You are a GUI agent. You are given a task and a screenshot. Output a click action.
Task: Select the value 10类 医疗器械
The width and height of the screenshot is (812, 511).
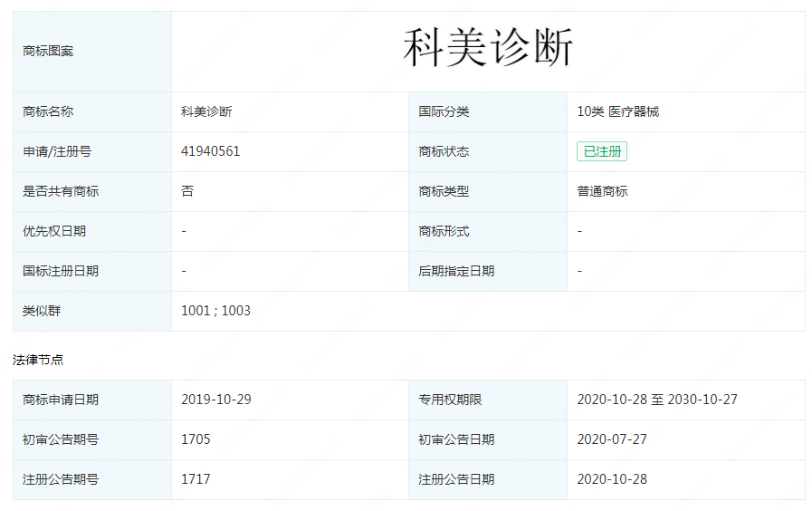(617, 111)
